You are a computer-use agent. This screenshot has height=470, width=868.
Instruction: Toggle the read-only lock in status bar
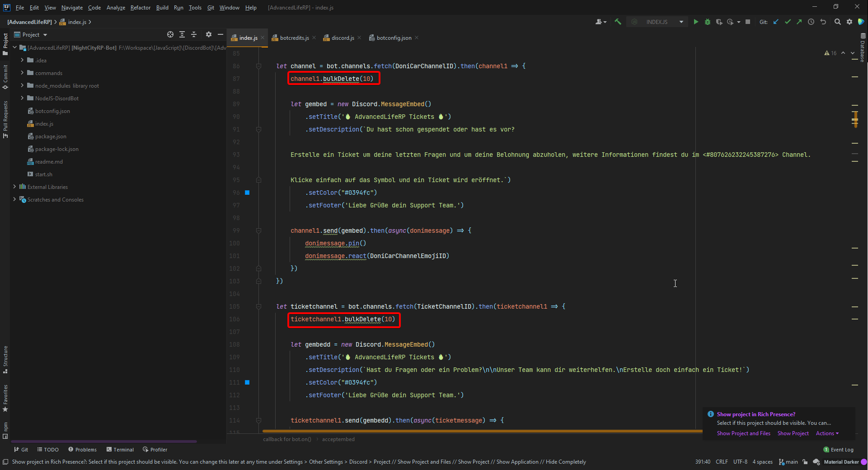(x=805, y=462)
